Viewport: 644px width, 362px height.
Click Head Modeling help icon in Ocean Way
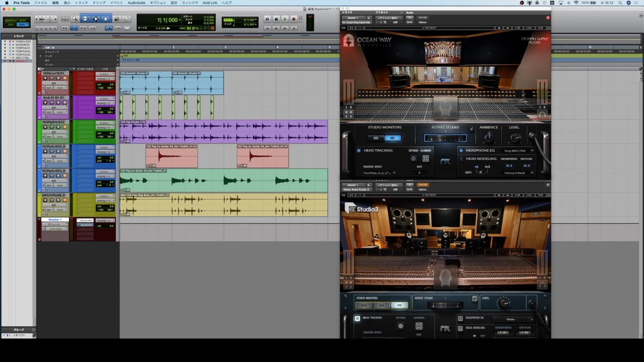click(x=461, y=159)
